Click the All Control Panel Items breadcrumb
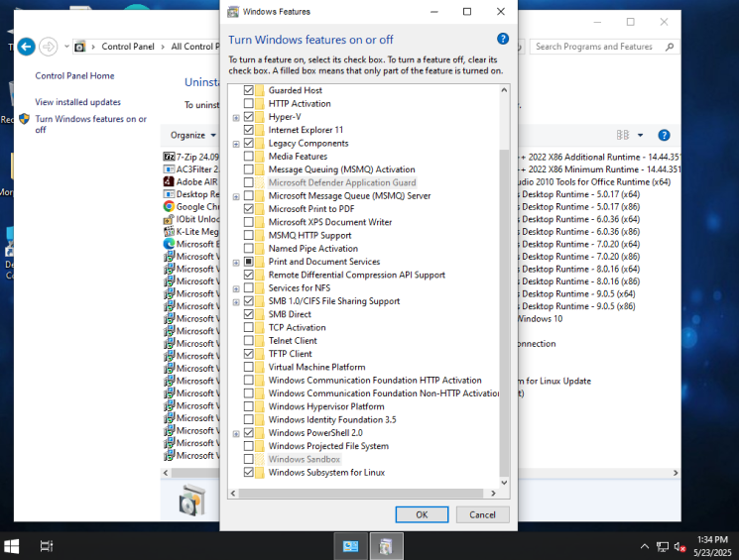This screenshot has width=739, height=560. click(x=195, y=47)
